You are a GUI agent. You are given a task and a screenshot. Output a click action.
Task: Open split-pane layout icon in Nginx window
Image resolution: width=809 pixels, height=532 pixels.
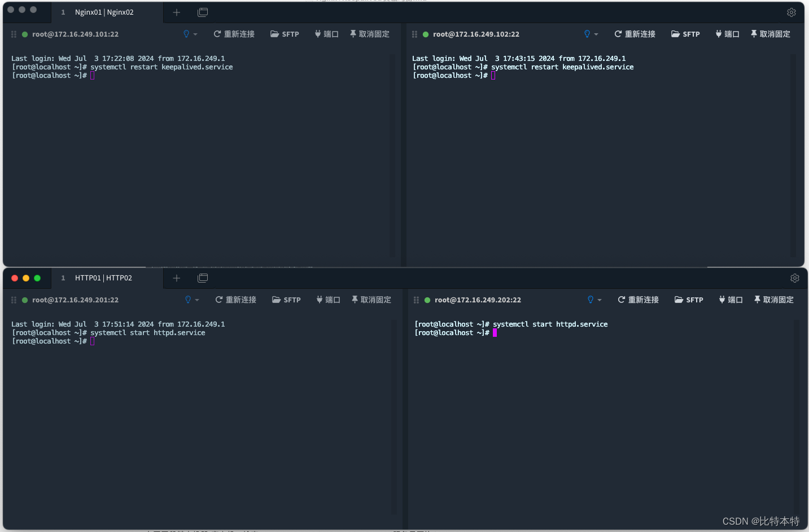pyautogui.click(x=203, y=12)
